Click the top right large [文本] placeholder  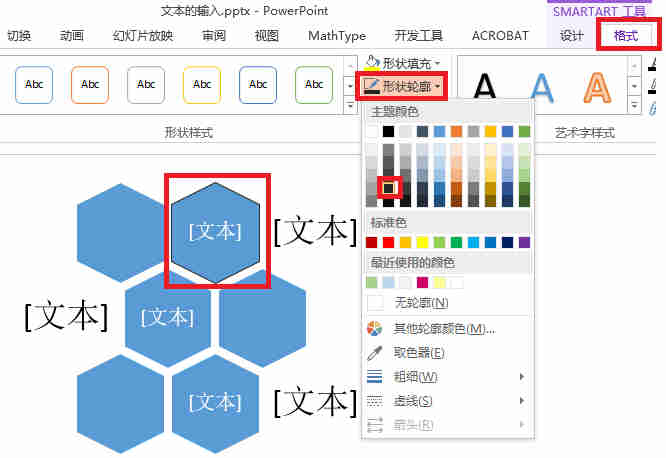tap(315, 231)
